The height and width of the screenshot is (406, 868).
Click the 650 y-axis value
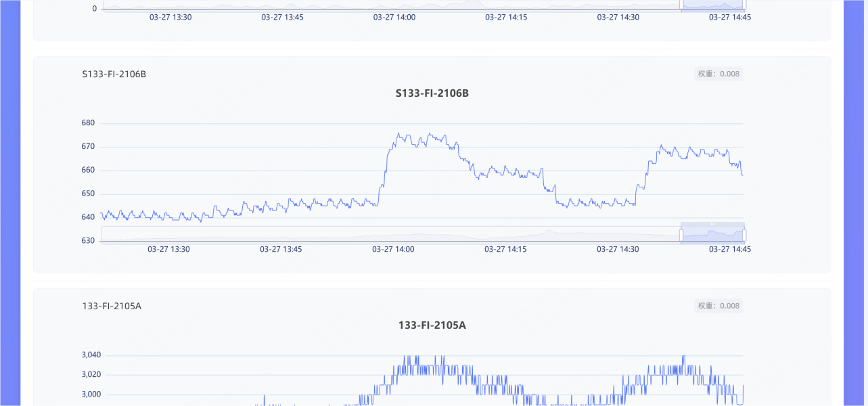[88, 194]
